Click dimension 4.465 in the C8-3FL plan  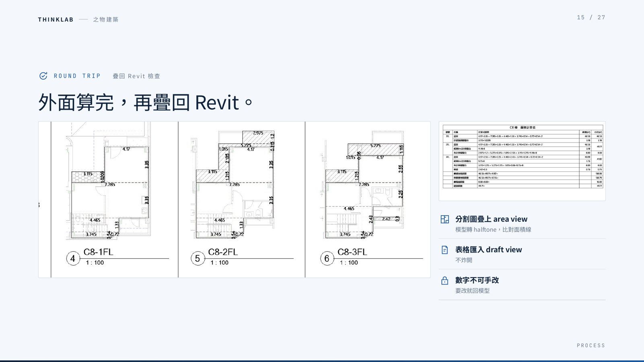tap(349, 209)
